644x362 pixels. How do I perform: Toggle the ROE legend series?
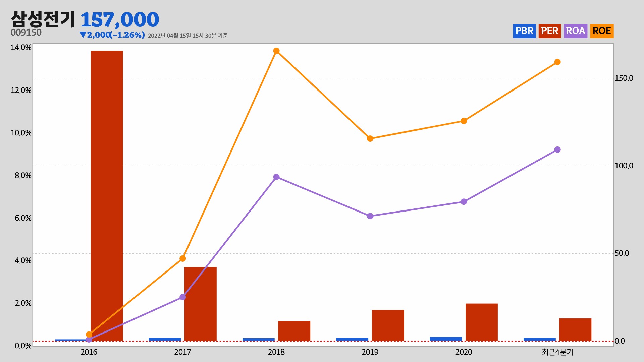[x=602, y=31]
